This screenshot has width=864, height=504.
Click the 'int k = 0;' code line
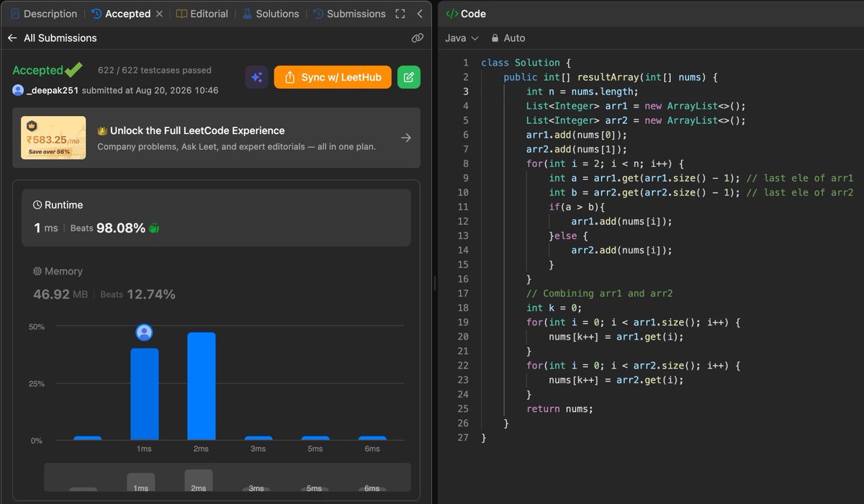(x=554, y=308)
